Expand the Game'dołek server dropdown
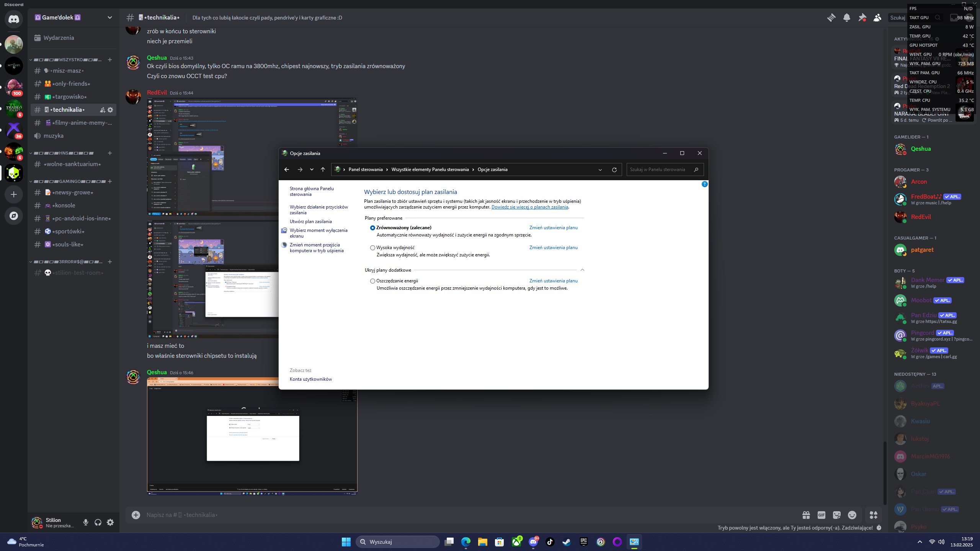 coord(109,18)
